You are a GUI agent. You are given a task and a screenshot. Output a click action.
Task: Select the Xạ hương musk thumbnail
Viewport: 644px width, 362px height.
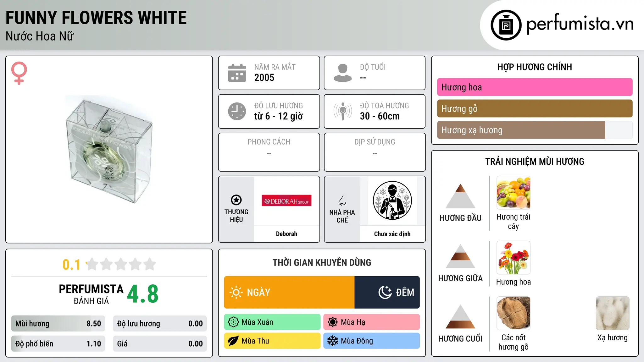pyautogui.click(x=613, y=313)
